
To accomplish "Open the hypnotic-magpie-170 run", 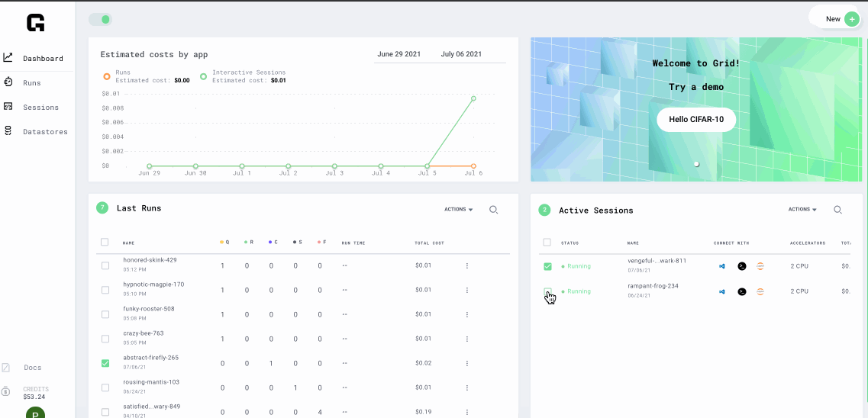I will point(154,285).
